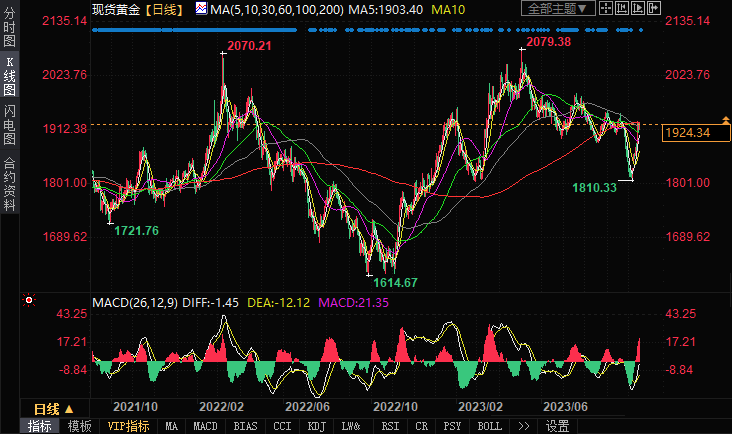
Task: Select the BOLL indicator
Action: point(489,426)
